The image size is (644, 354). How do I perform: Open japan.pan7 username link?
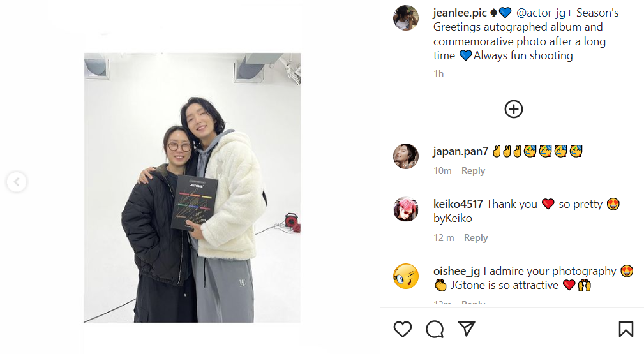461,152
